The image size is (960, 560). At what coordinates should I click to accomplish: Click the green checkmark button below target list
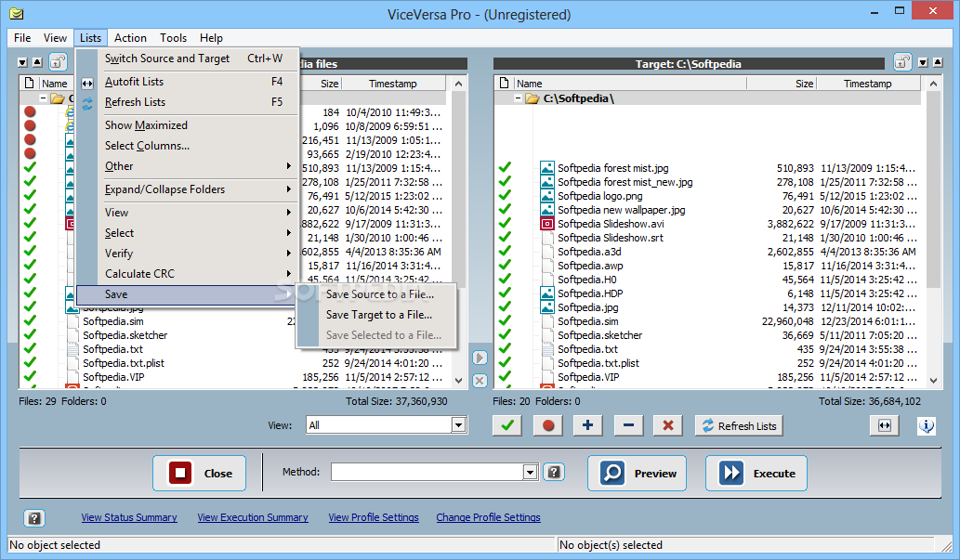click(506, 425)
